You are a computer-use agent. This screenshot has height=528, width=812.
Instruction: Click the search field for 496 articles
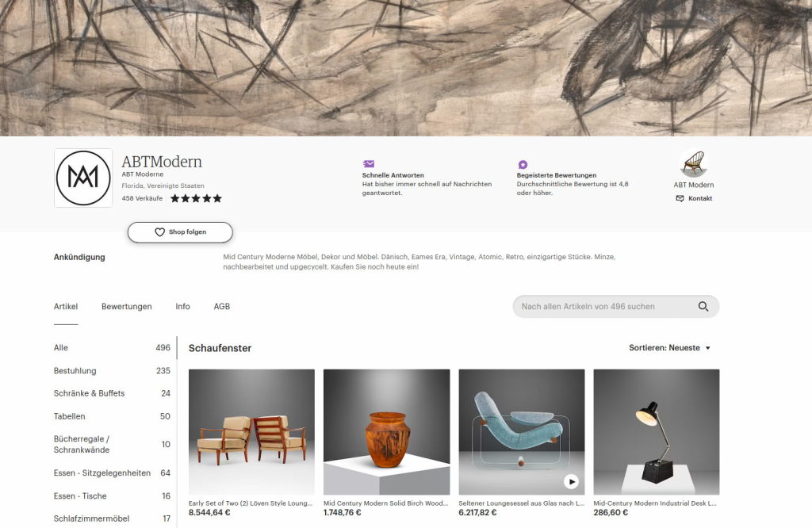(x=615, y=307)
